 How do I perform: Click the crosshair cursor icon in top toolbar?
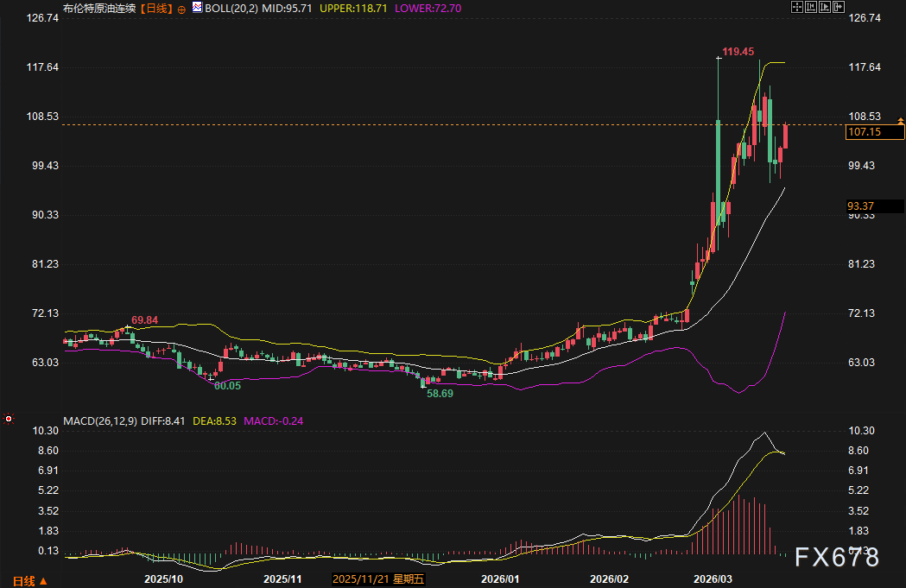click(797, 7)
